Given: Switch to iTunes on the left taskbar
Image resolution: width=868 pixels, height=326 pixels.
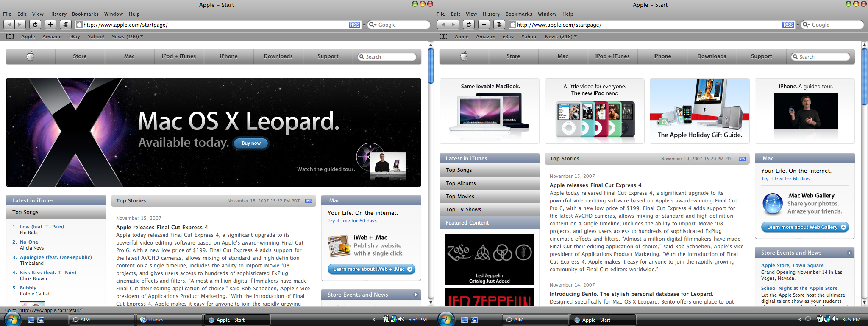Looking at the screenshot, I should click(170, 320).
